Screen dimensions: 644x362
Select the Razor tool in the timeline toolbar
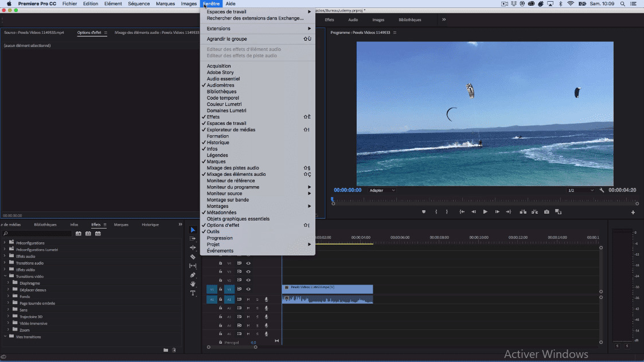click(193, 256)
